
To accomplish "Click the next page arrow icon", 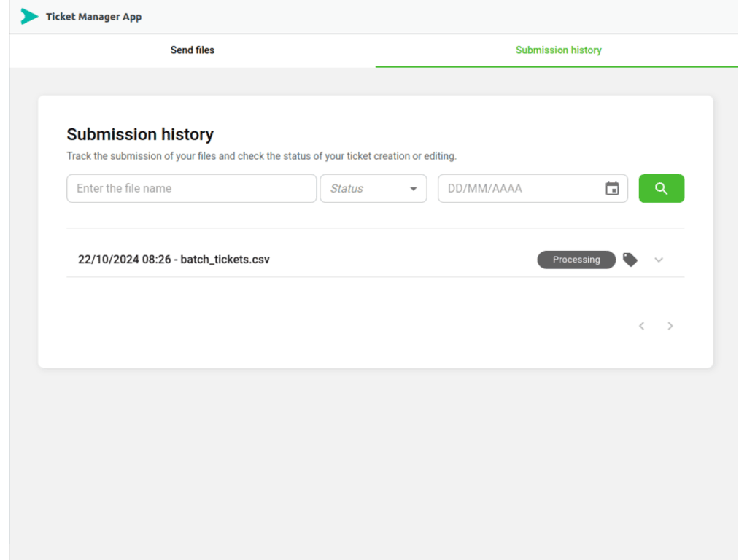I will (670, 326).
